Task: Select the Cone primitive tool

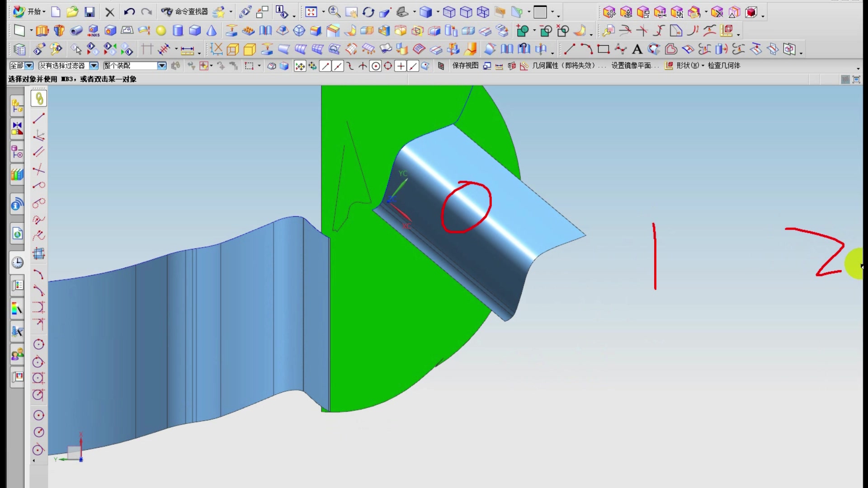Action: 212,31
